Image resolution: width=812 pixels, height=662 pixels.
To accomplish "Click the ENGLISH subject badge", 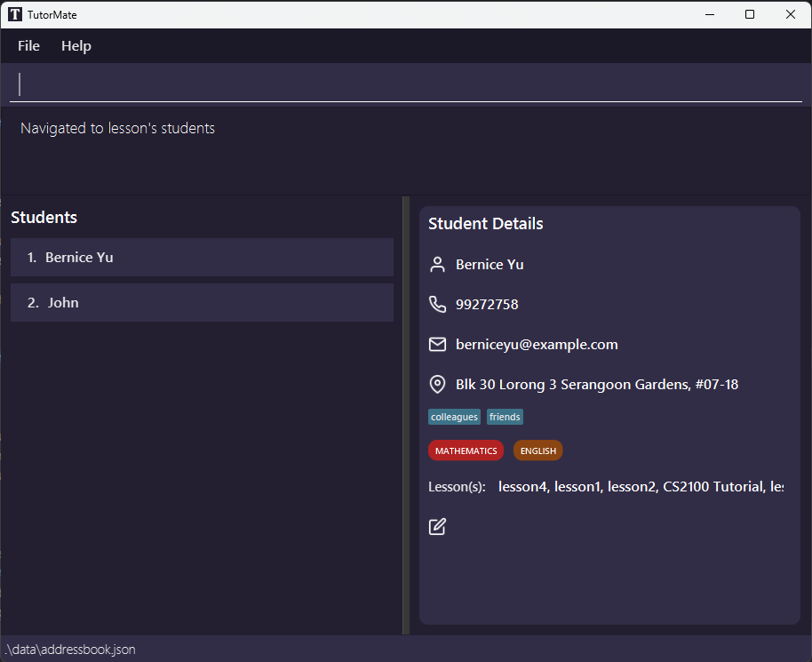I will [537, 451].
